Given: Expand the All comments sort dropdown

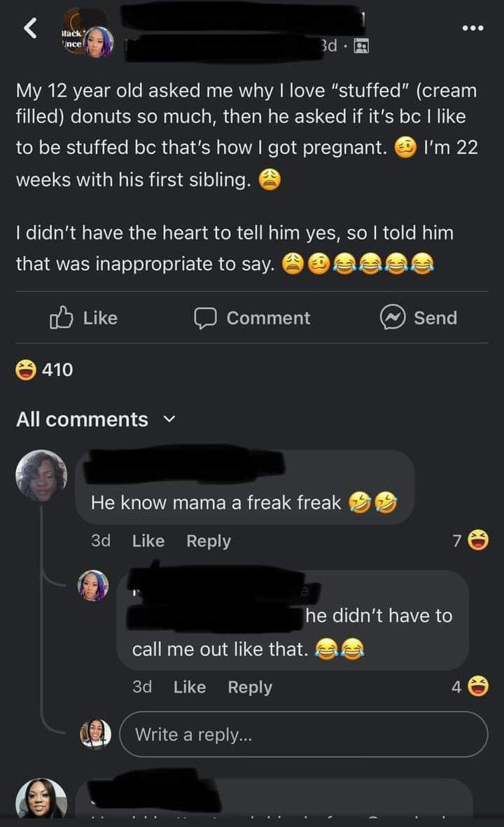Looking at the screenshot, I should coord(168,419).
